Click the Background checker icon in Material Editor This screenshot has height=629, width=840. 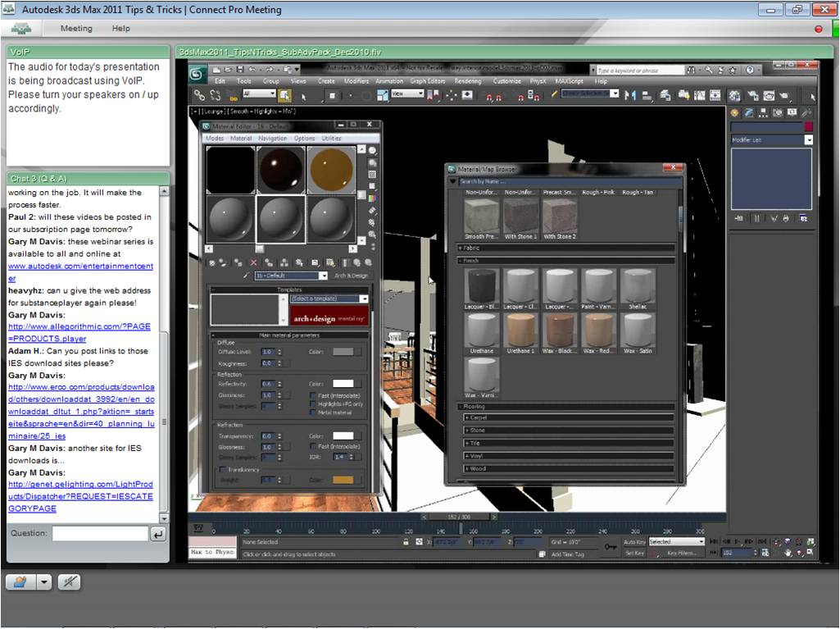[372, 175]
